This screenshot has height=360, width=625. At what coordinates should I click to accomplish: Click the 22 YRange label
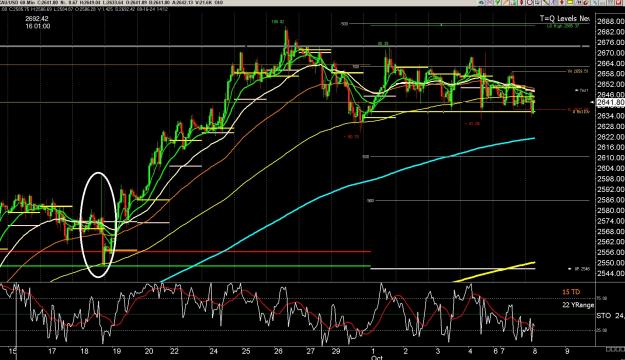(578, 305)
